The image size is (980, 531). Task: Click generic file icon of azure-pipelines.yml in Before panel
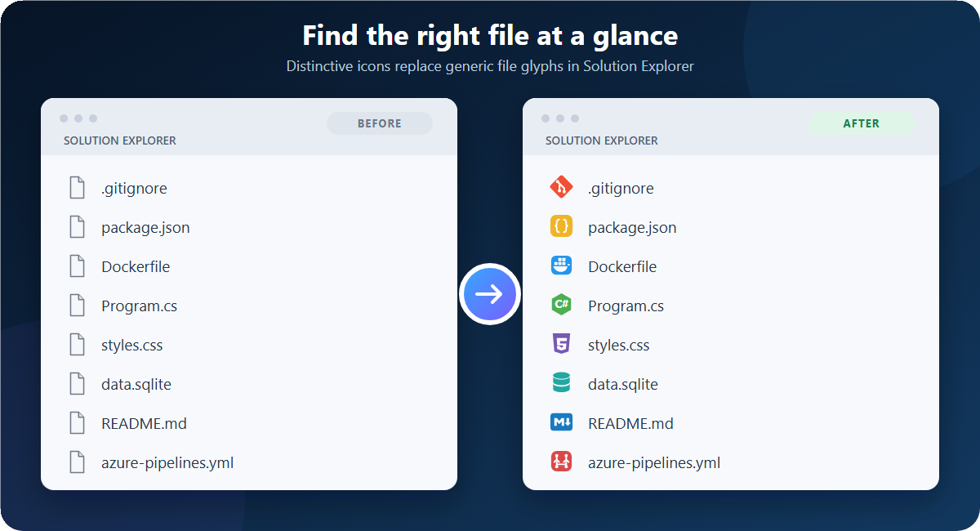(77, 462)
